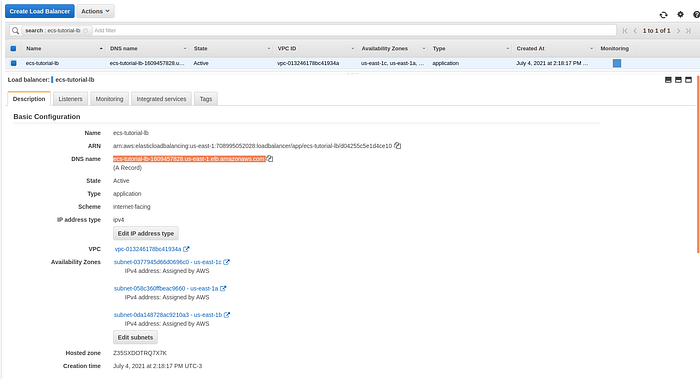Copy the ARN to clipboard
This screenshot has height=379, width=700.
pos(397,146)
